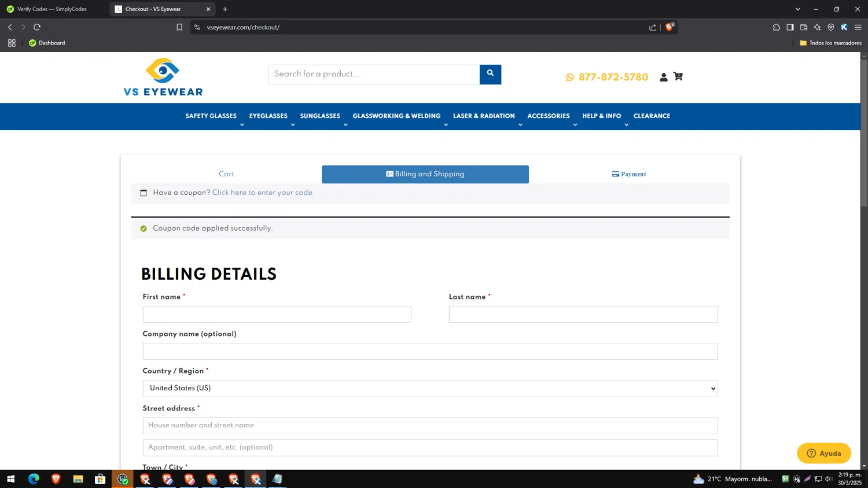
Task: Focus the Company name field
Action: [430, 351]
